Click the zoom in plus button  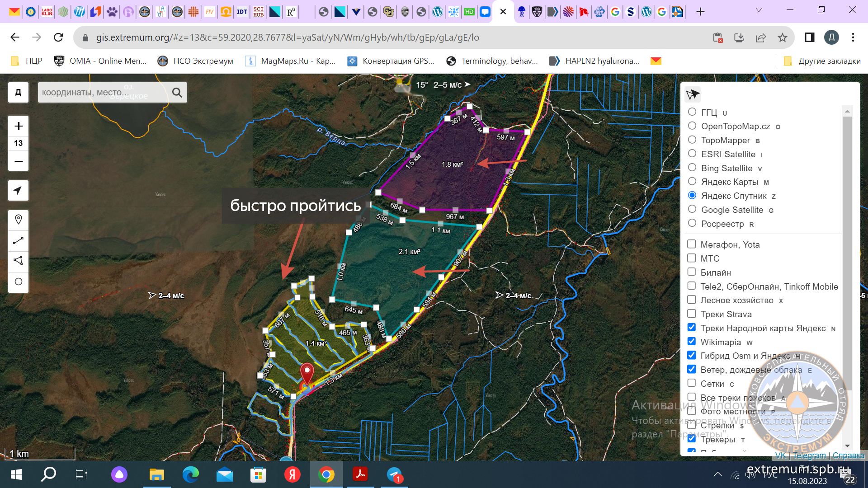(19, 126)
